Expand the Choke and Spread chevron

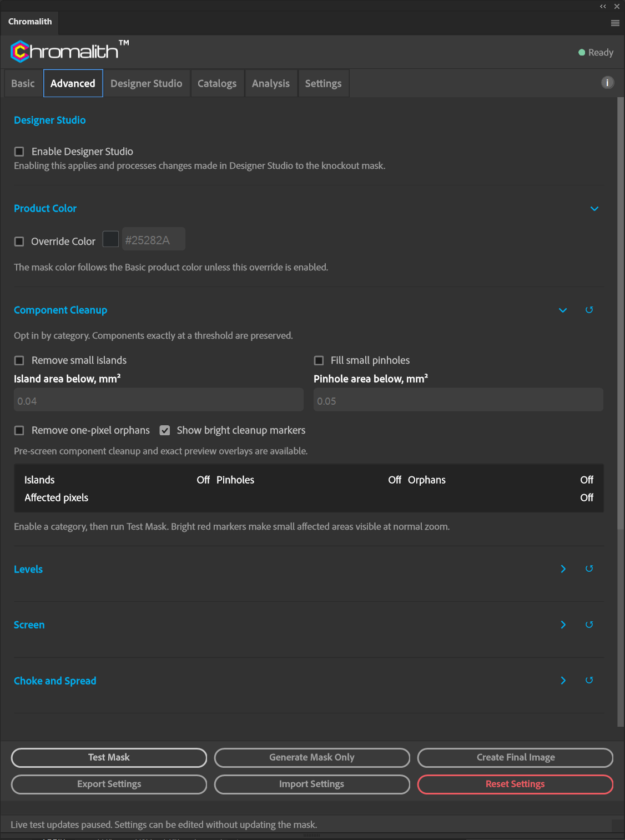[563, 680]
